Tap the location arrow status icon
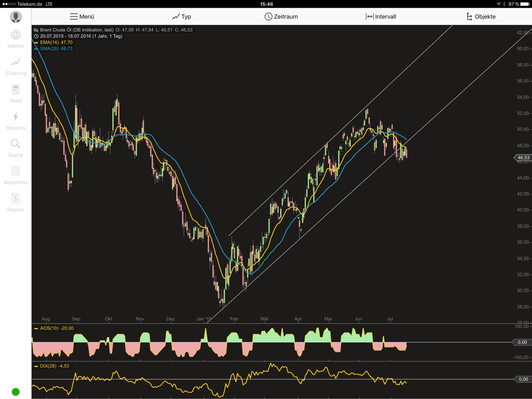 coord(498,4)
